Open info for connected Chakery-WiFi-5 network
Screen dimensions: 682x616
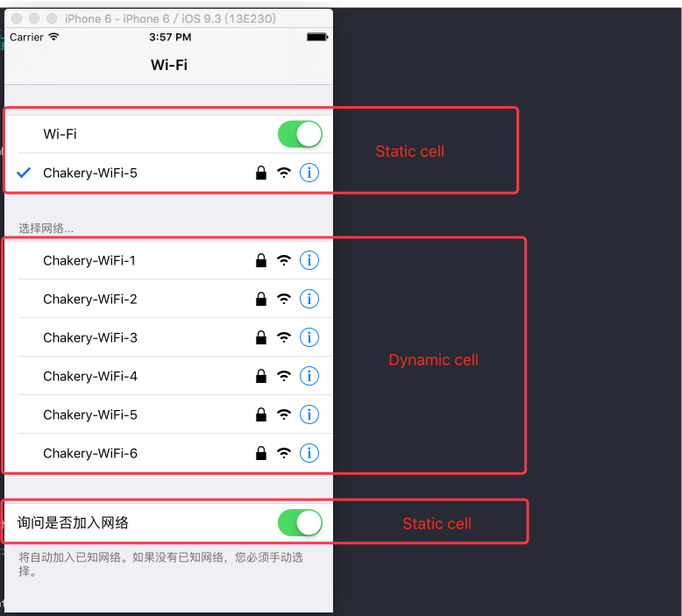point(309,173)
